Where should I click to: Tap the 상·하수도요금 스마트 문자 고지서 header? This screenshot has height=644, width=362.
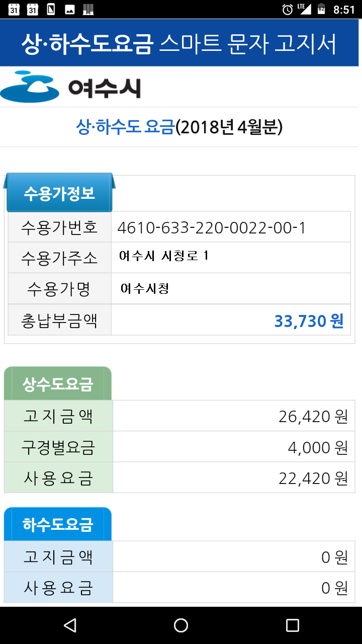(x=179, y=44)
